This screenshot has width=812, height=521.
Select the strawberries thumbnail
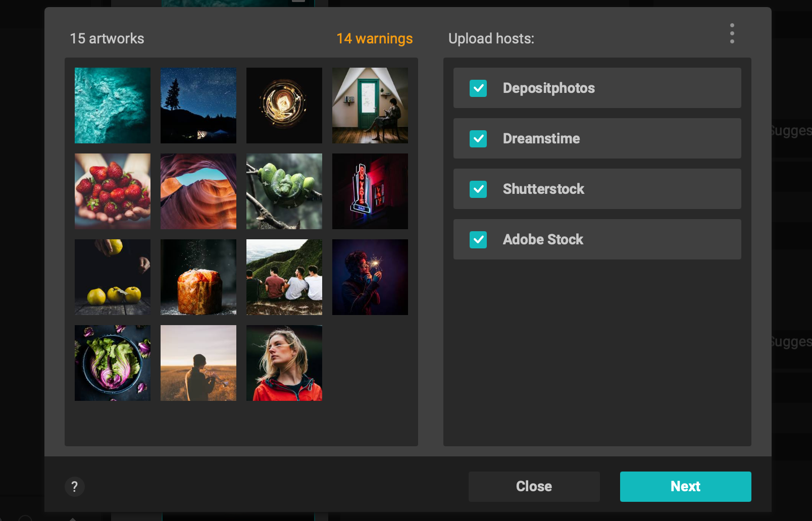tap(112, 191)
